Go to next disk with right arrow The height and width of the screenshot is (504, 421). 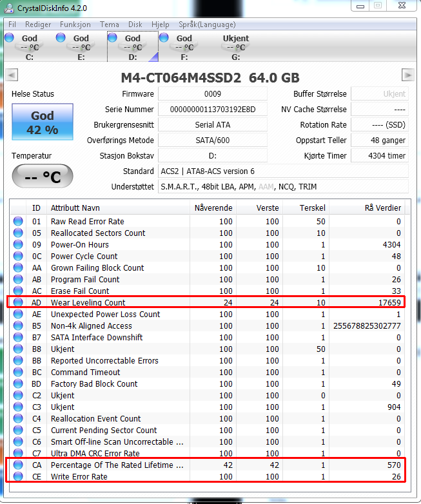(407, 75)
